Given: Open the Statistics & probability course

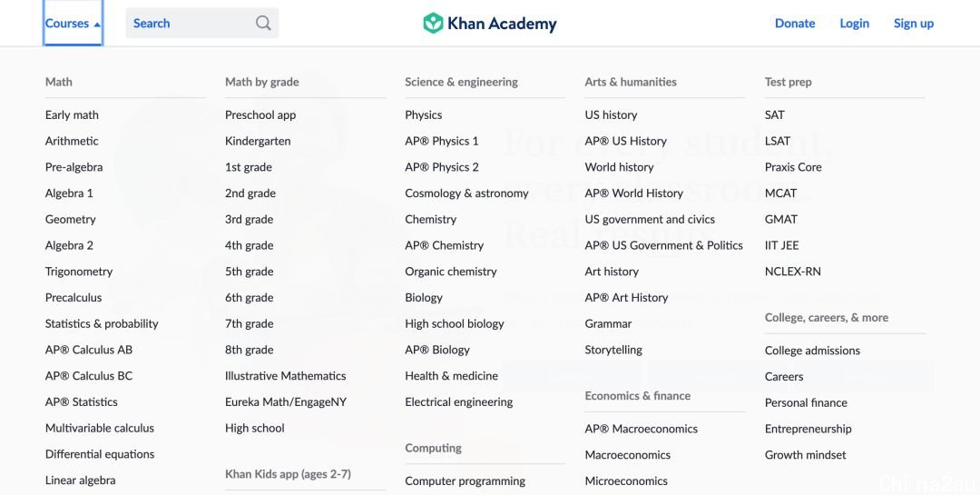Looking at the screenshot, I should (x=102, y=323).
